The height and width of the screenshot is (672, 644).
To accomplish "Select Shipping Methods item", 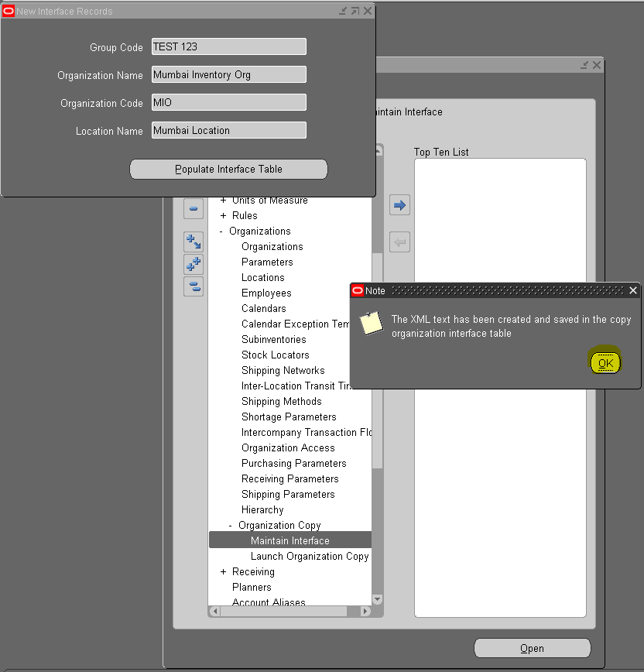I will 281,402.
